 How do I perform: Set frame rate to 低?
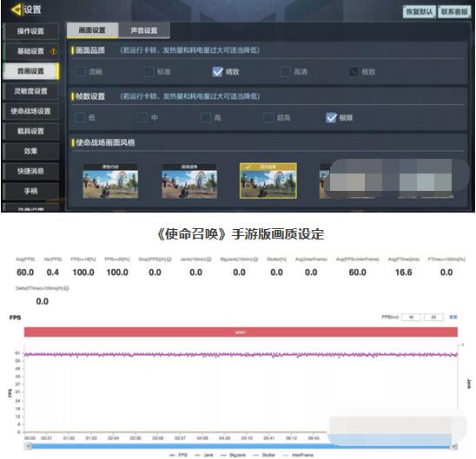click(80, 118)
